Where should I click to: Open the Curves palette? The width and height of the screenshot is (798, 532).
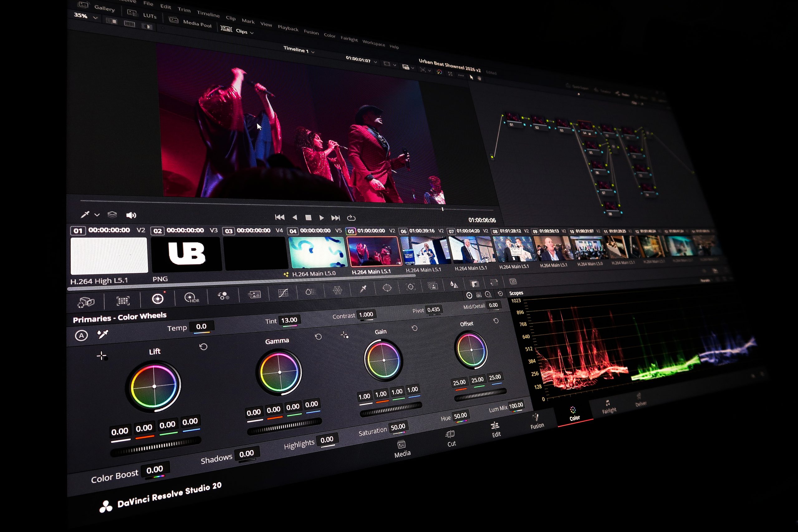coord(283,293)
